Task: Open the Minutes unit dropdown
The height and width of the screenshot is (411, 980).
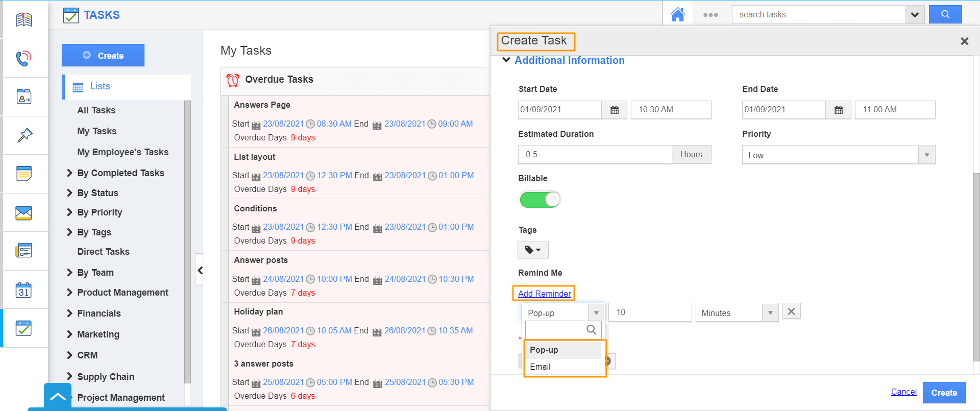Action: (737, 313)
